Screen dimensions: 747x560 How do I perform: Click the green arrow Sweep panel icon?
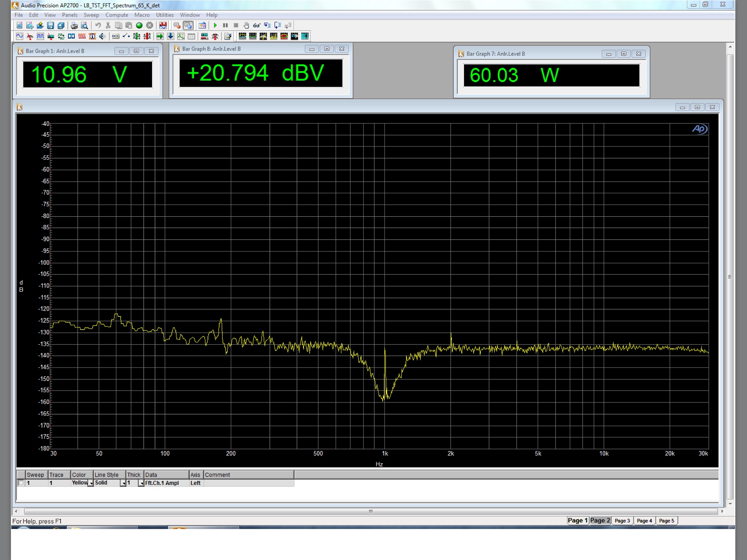pyautogui.click(x=160, y=36)
